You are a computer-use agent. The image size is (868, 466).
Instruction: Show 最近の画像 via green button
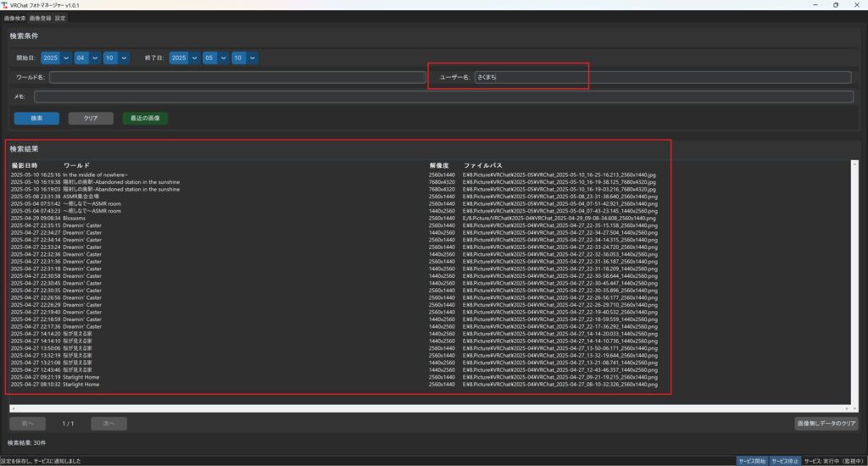[x=145, y=119]
